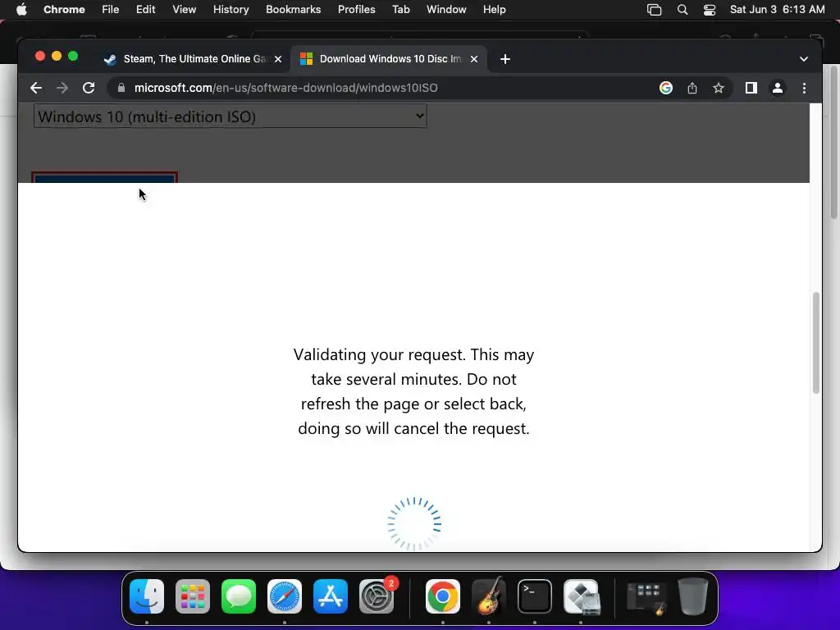Open the Google icon in address bar

coord(666,88)
